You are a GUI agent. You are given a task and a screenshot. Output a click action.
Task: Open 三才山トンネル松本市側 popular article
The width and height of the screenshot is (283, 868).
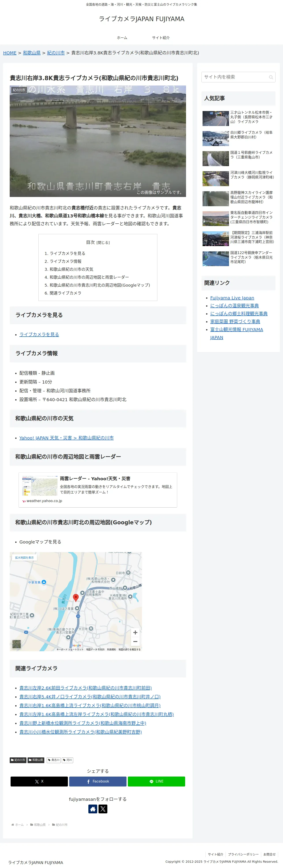point(239,118)
